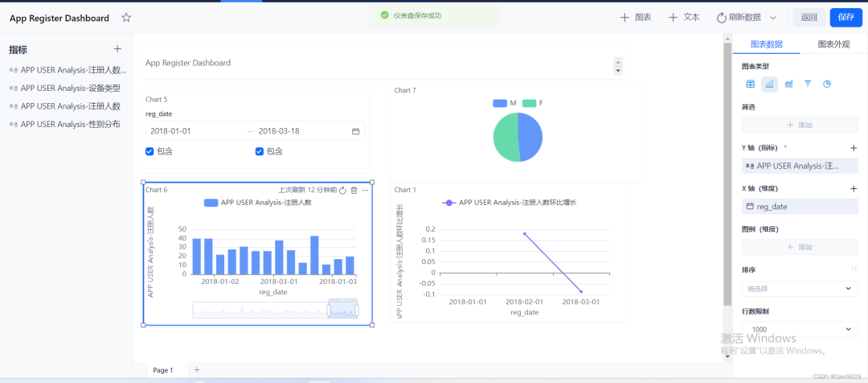Select the Y axis metric APP USER Analysis chip

coord(800,166)
